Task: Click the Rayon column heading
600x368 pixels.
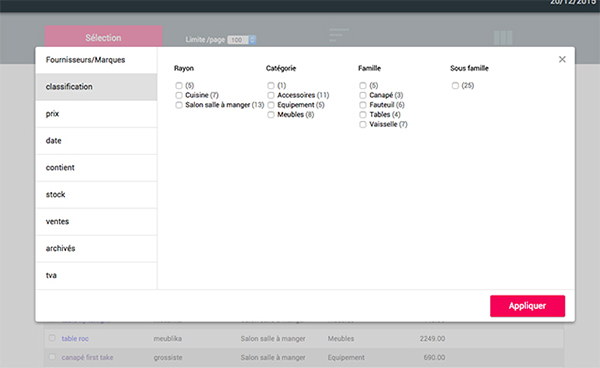Action: coord(184,68)
